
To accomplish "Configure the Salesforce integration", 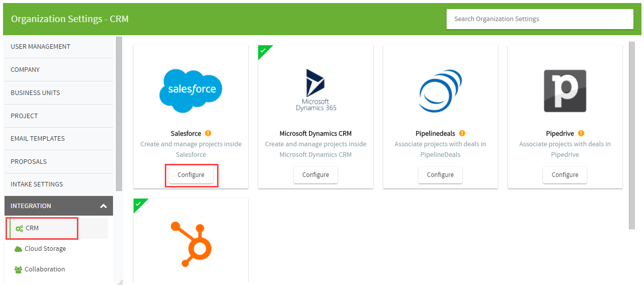I will point(191,175).
